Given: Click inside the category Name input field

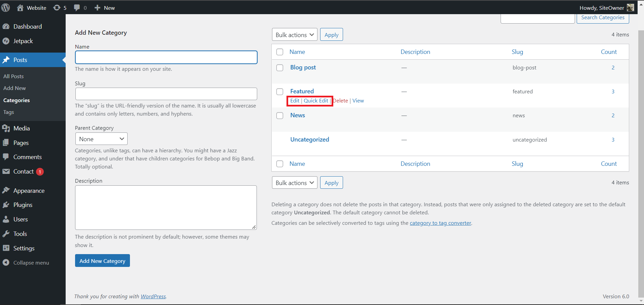Looking at the screenshot, I should tap(166, 57).
